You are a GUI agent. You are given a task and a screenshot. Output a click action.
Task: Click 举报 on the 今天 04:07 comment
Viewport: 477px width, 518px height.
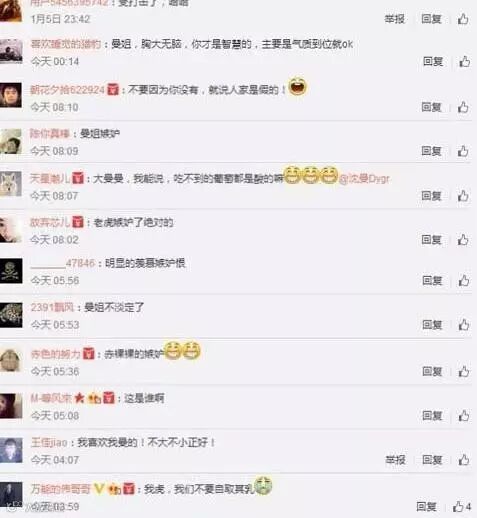point(396,460)
